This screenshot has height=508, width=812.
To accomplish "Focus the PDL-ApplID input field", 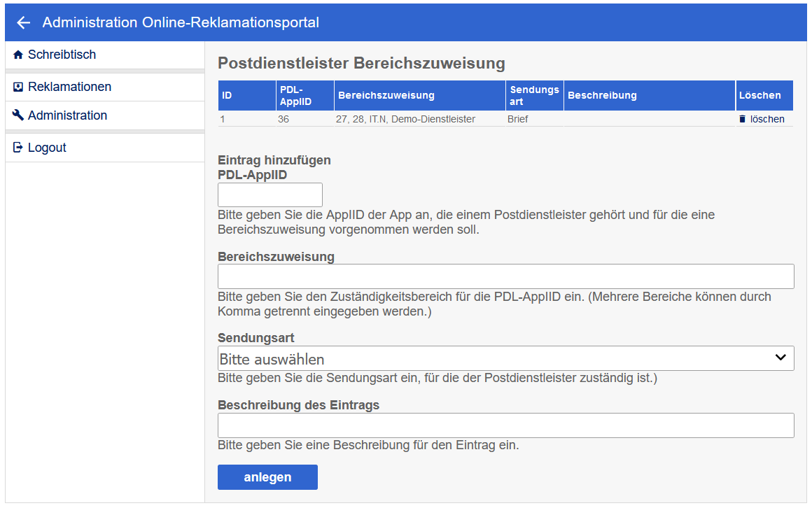I will pos(270,195).
